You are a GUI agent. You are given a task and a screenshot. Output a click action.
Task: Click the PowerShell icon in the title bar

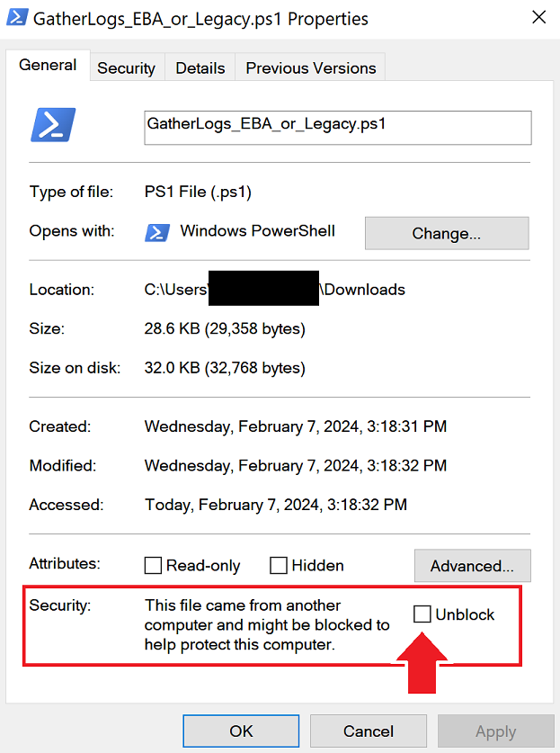18,18
